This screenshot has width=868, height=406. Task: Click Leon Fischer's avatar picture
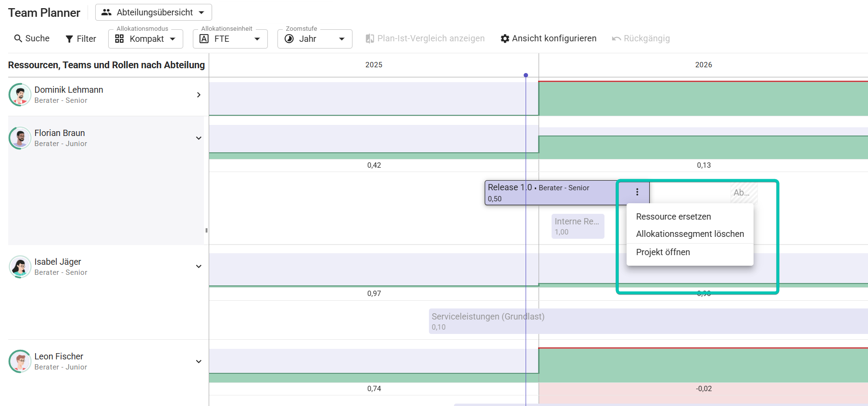point(20,361)
